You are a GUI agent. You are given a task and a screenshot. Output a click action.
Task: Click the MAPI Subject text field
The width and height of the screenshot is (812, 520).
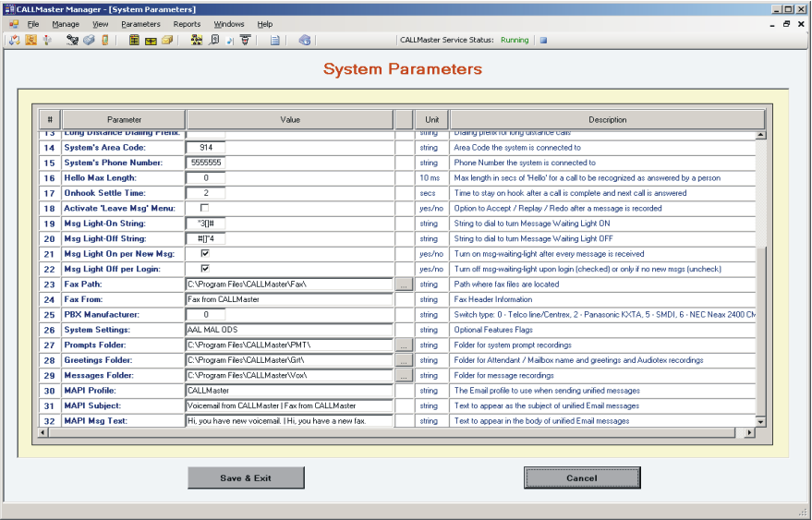(289, 405)
